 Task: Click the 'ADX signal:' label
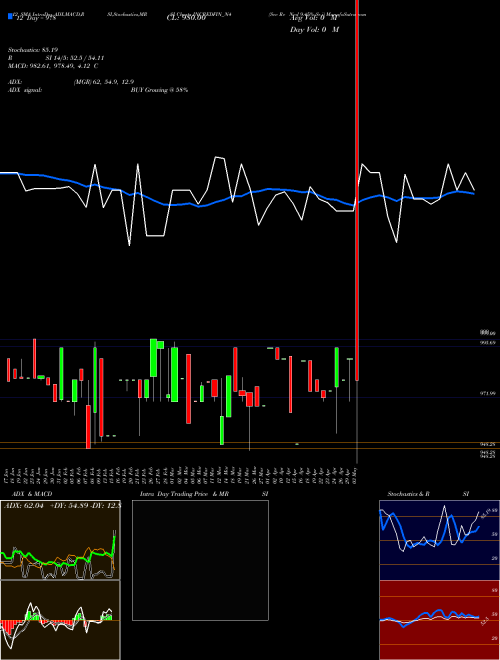tap(25, 90)
